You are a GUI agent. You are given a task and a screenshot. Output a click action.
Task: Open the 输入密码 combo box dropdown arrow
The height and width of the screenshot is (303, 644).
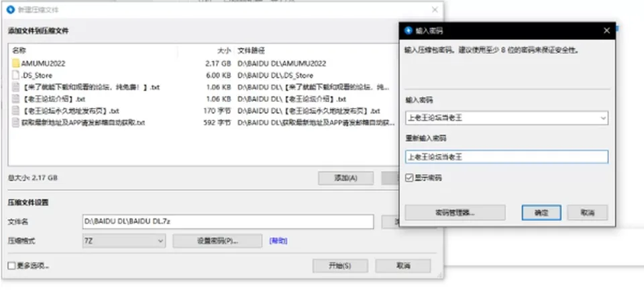(x=603, y=118)
